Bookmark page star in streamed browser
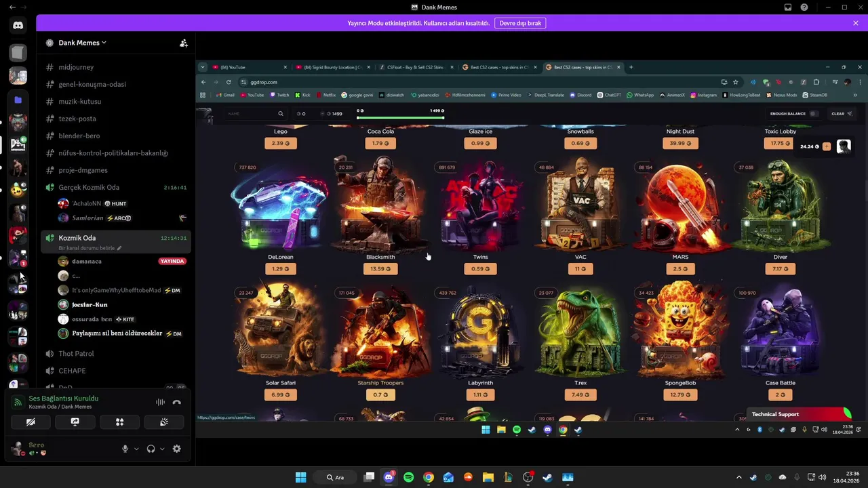This screenshot has width=868, height=488. [x=736, y=82]
